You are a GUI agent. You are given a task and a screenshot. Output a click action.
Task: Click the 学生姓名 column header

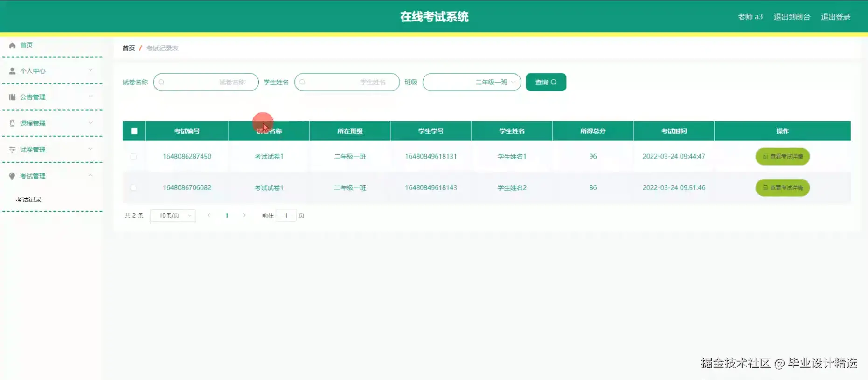coord(512,131)
